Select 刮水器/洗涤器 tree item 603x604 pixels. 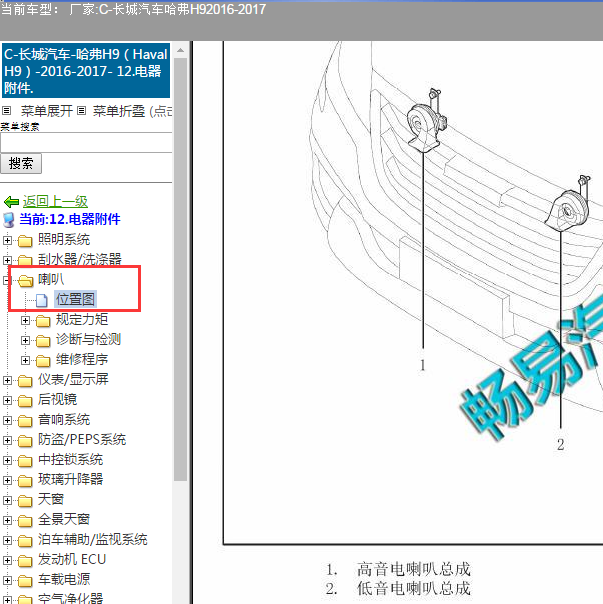(x=80, y=260)
